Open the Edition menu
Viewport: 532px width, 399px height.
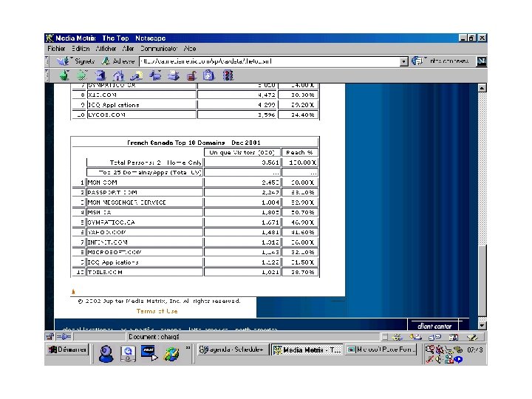pos(81,49)
